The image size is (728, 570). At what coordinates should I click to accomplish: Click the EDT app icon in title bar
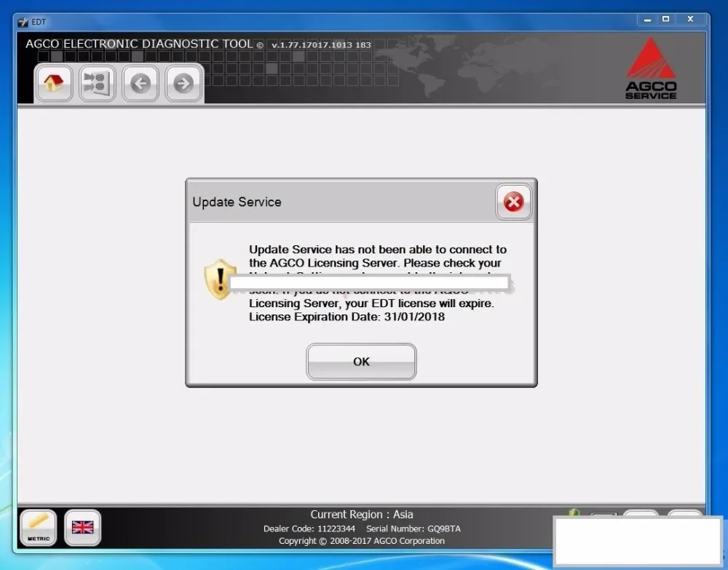click(x=23, y=22)
